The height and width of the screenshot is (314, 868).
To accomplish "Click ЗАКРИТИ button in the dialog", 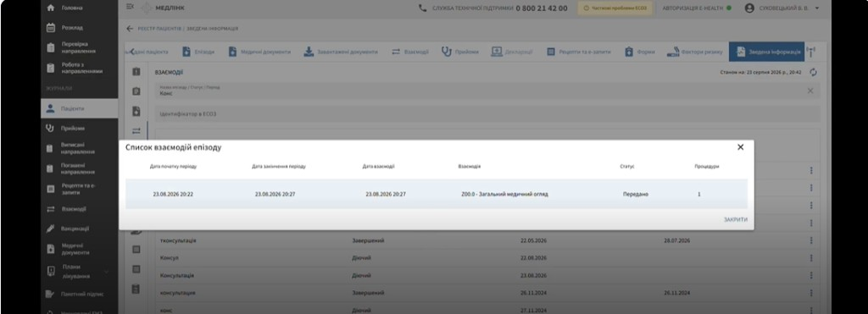I will [735, 219].
